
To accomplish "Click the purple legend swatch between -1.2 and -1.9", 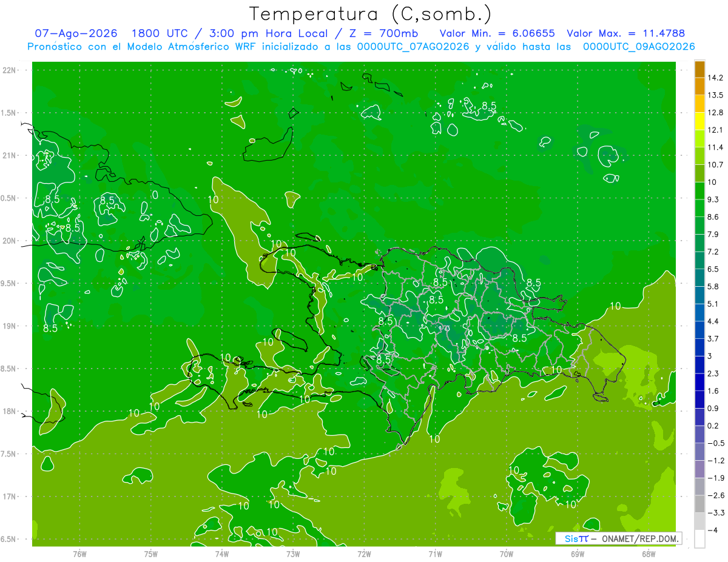I will pos(699,469).
